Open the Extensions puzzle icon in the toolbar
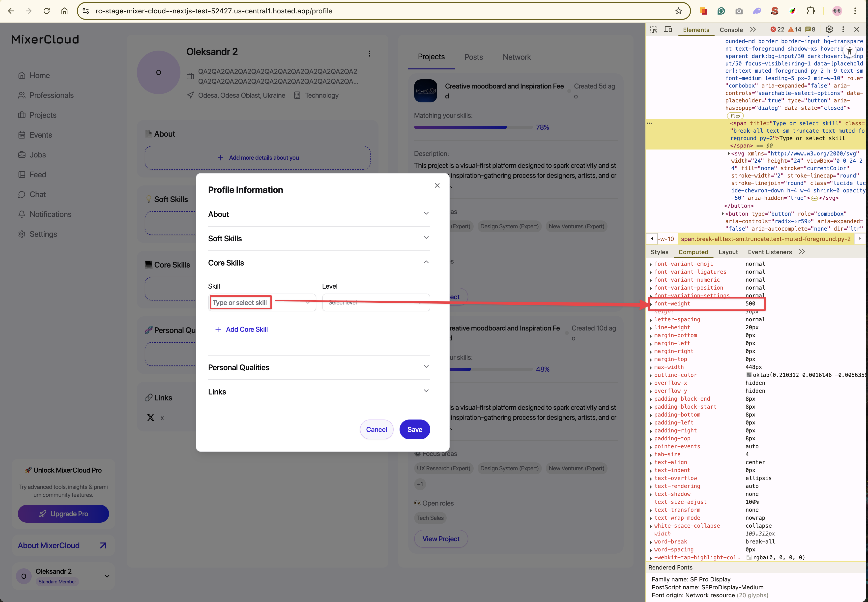 click(x=811, y=11)
